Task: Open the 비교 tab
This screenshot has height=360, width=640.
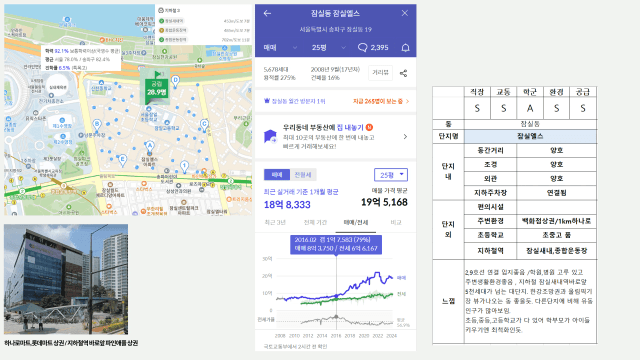Action: pyautogui.click(x=396, y=223)
